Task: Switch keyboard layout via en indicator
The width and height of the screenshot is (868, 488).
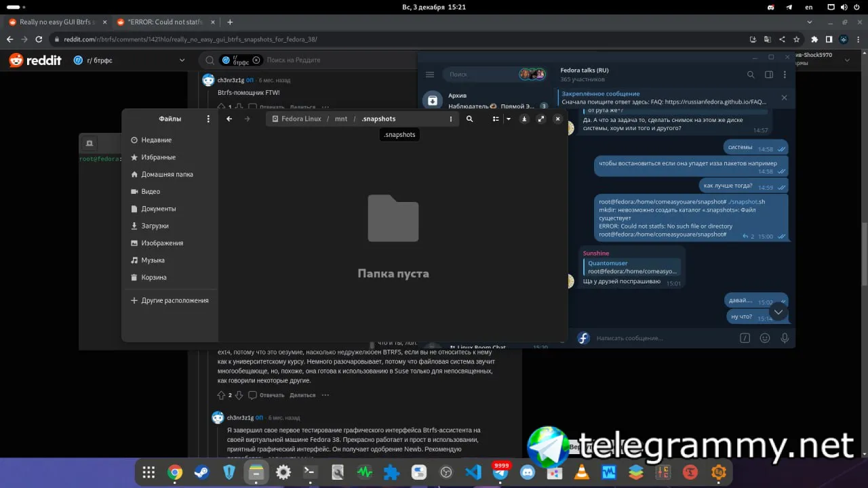Action: point(809,7)
